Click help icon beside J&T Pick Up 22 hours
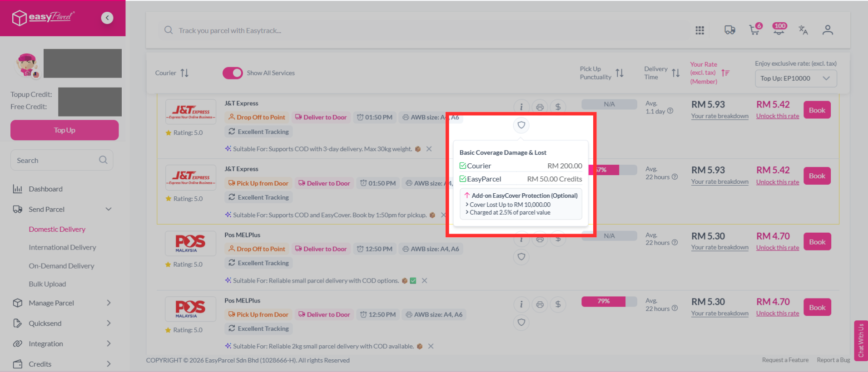 click(675, 177)
